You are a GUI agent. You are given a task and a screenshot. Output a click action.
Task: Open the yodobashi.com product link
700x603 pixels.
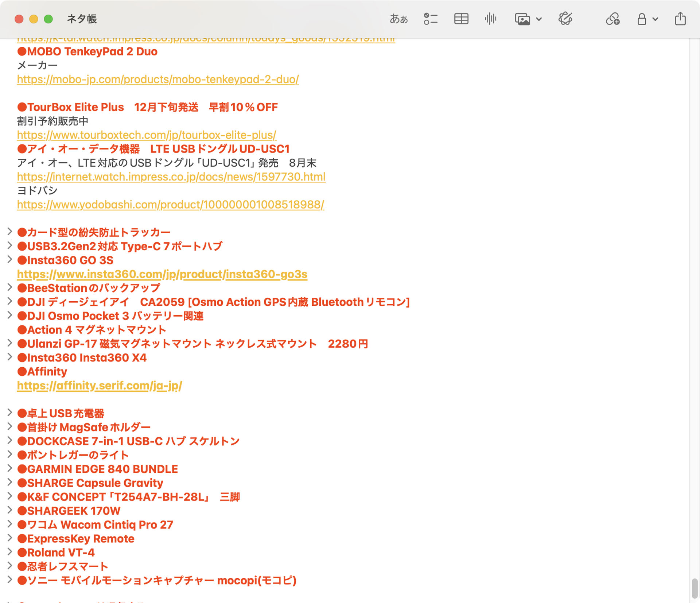point(171,204)
